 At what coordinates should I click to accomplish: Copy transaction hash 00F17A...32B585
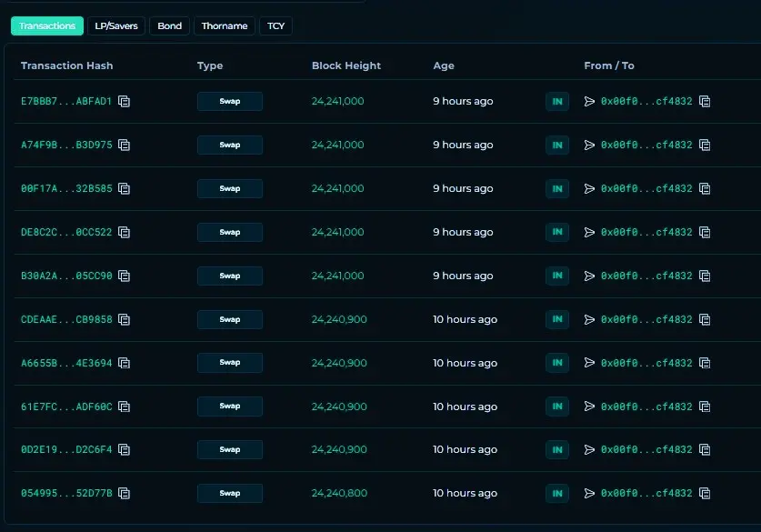pos(125,189)
